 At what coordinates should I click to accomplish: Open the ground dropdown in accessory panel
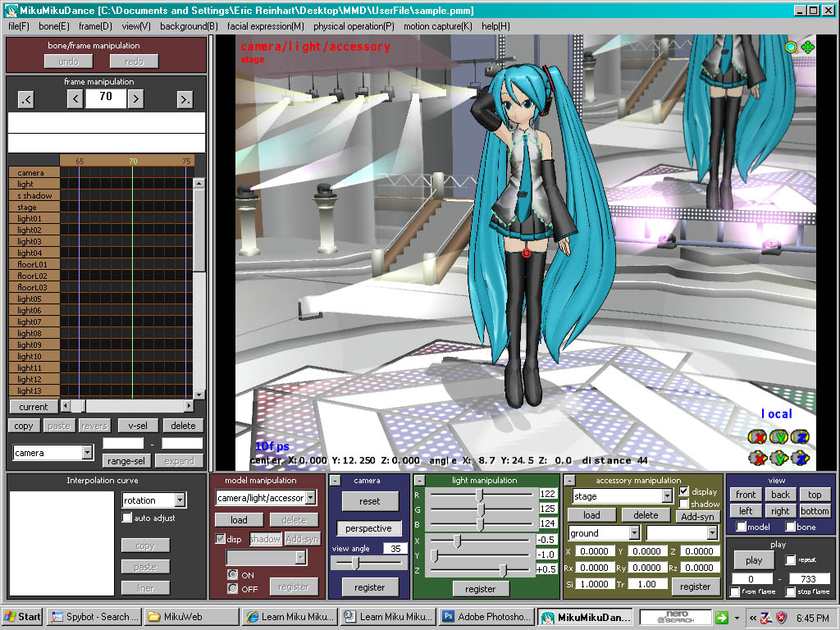pos(634,533)
